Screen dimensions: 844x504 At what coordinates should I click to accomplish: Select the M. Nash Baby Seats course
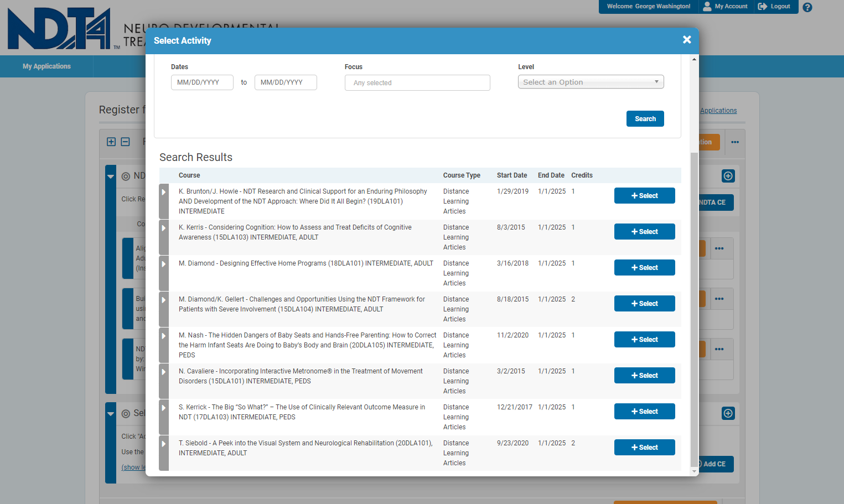[x=644, y=339]
